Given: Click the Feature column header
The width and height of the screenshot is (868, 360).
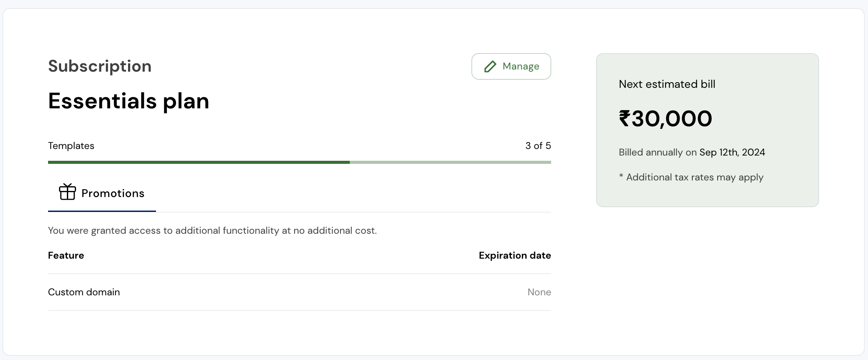Looking at the screenshot, I should pos(66,256).
